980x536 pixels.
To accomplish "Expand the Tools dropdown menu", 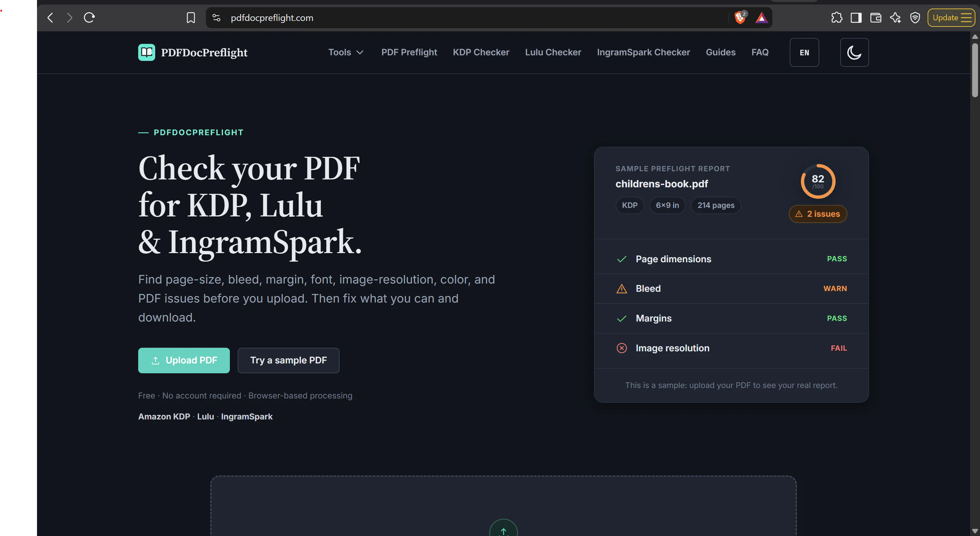I will pos(346,52).
